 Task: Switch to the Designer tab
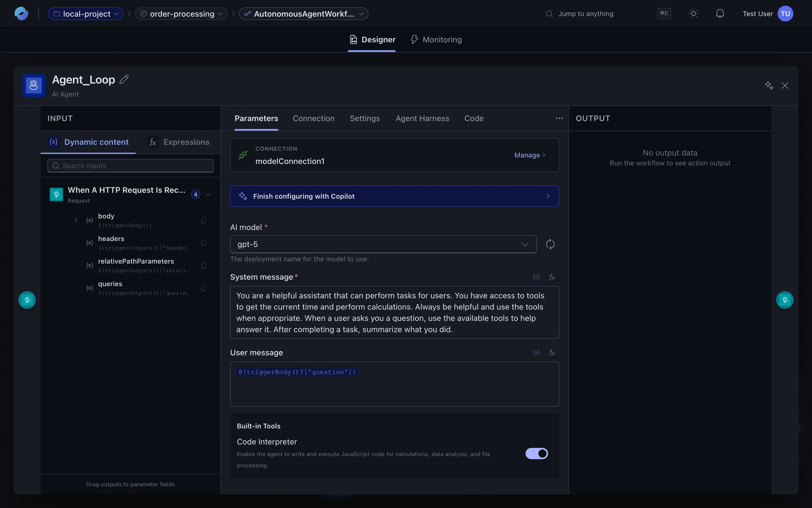click(x=372, y=40)
